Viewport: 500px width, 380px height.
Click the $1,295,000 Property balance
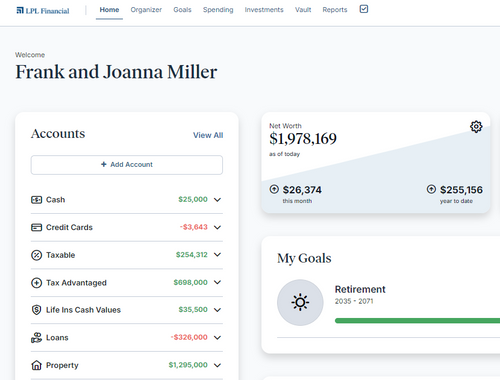click(x=188, y=365)
